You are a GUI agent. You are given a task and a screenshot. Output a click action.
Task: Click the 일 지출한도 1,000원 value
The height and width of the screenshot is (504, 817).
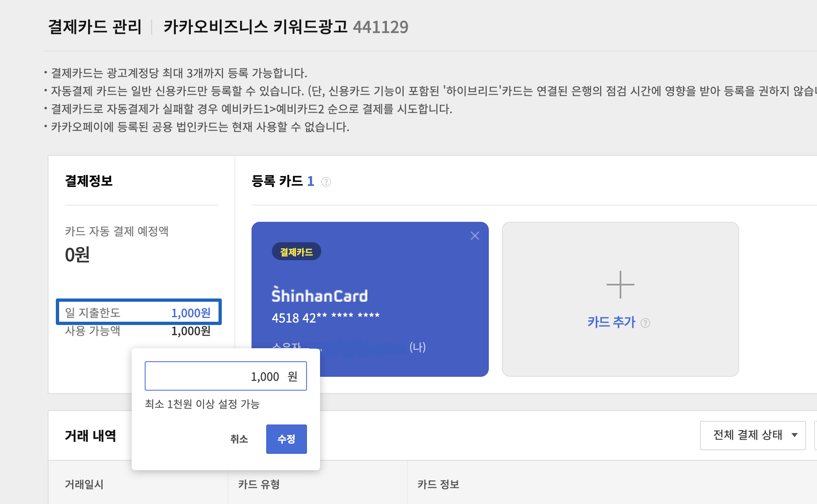pos(191,313)
